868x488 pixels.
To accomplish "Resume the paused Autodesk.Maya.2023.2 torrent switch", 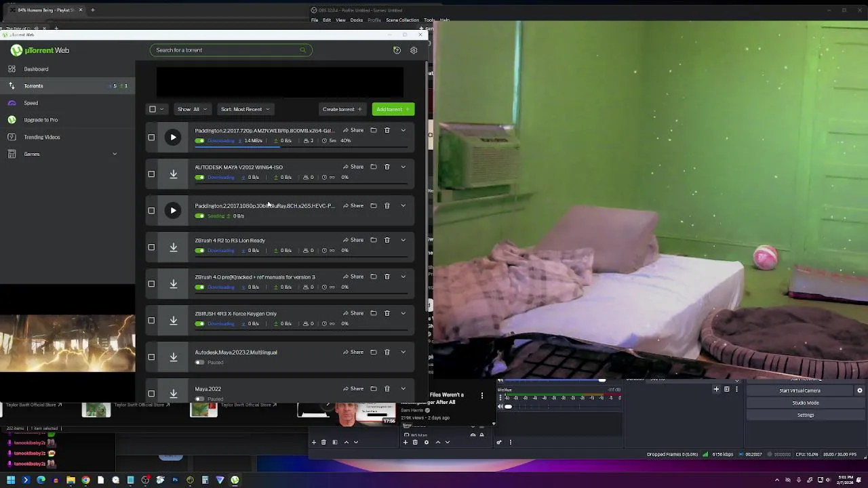I will (x=199, y=363).
